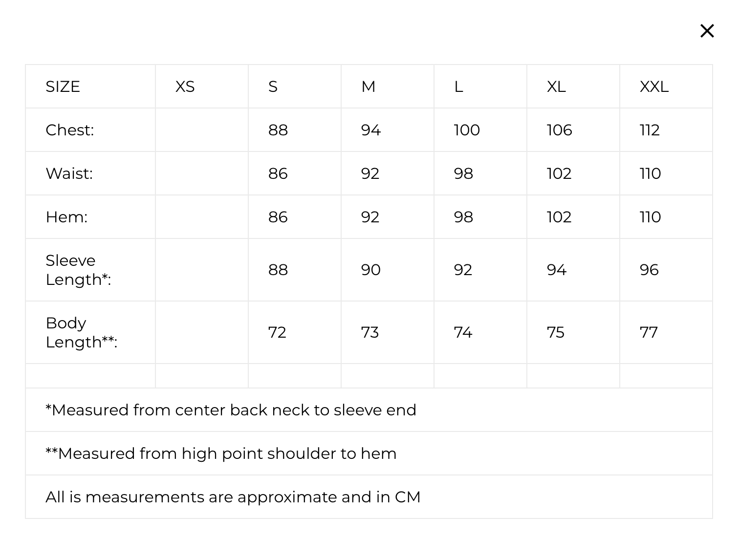Select the chest value 112 for XXL
739x560 pixels.
(x=650, y=130)
